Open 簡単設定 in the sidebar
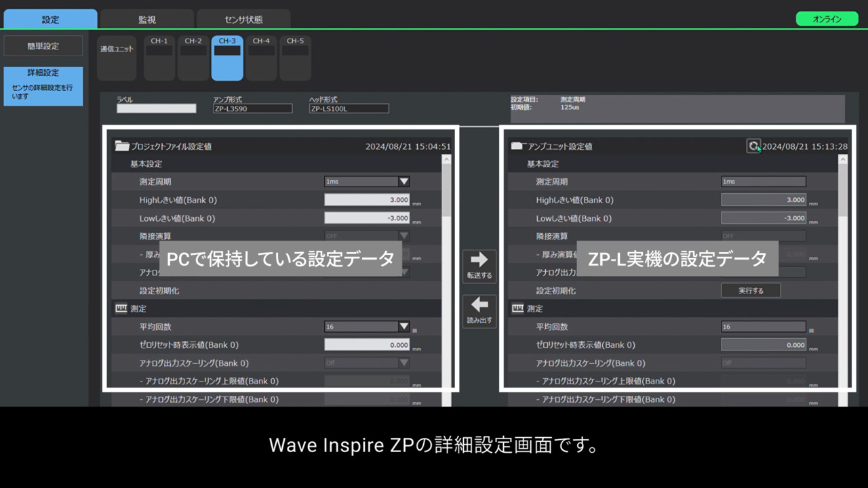This screenshot has height=488, width=868. (43, 46)
